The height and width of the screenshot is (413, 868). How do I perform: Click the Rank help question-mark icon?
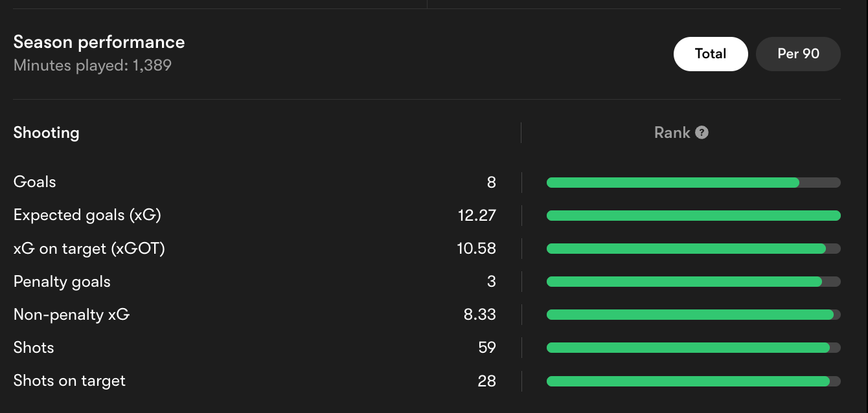[702, 133]
